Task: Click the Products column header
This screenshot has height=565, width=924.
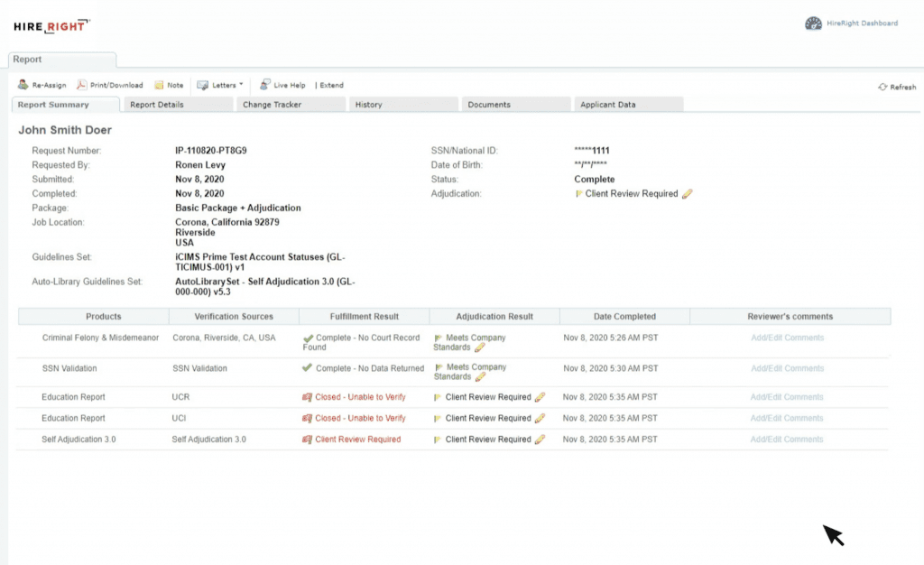Action: pos(104,317)
